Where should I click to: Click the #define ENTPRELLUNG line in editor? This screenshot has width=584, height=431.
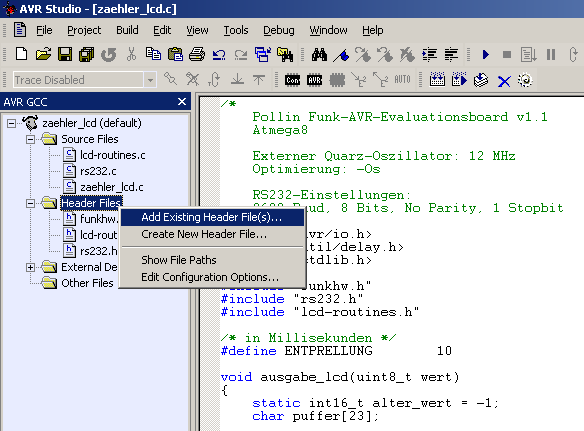[x=336, y=351]
